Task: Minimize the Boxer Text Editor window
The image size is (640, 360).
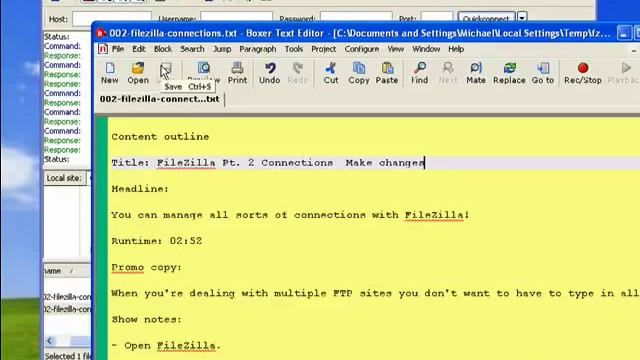Action: tap(624, 33)
